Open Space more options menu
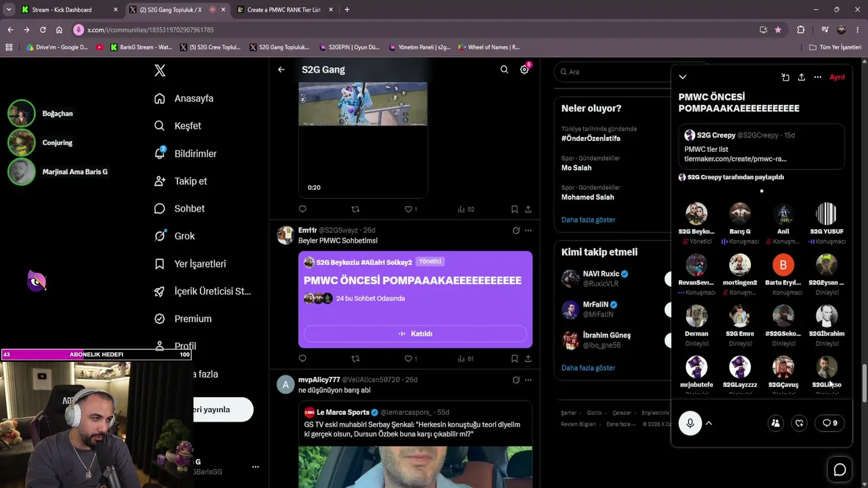Viewport: 868px width, 488px height. click(818, 77)
